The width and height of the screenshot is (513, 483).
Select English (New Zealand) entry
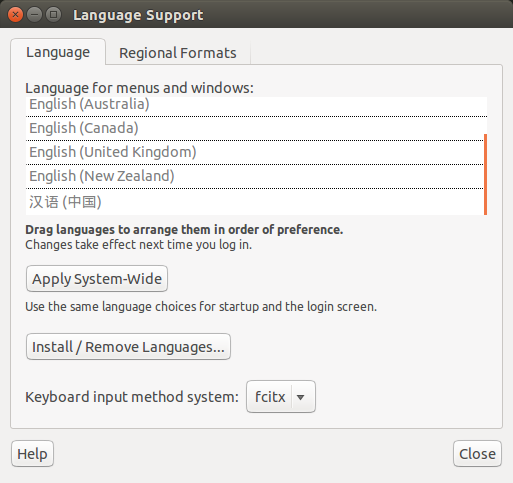coord(256,176)
